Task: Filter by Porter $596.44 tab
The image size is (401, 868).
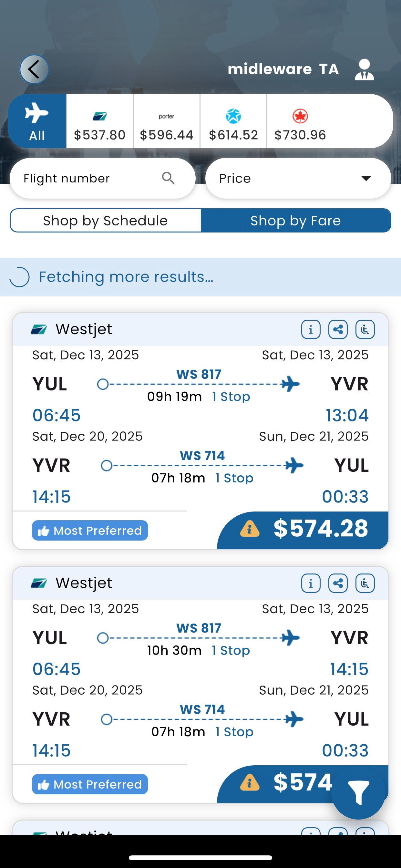Action: pyautogui.click(x=167, y=121)
